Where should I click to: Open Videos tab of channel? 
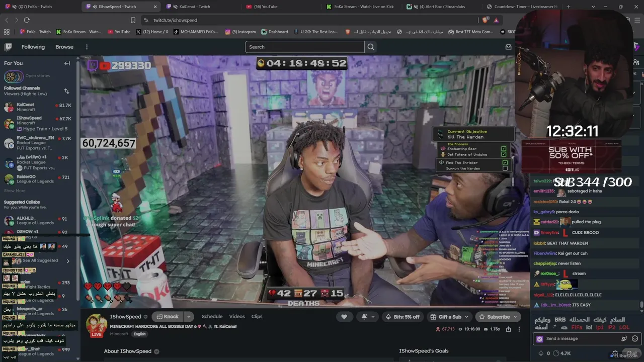(237, 317)
